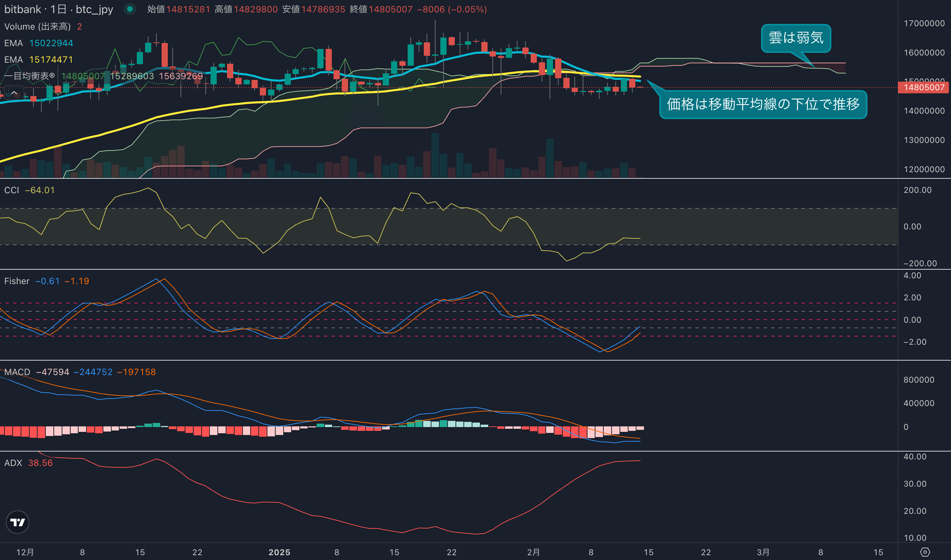The image size is (951, 560).
Task: Click the Fisher indicator label
Action: (x=17, y=281)
